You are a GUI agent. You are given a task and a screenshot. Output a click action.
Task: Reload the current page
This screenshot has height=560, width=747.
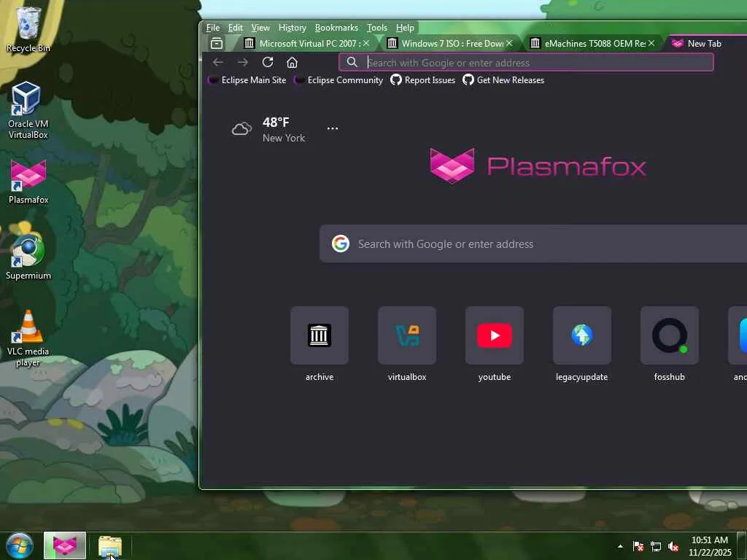tap(268, 63)
